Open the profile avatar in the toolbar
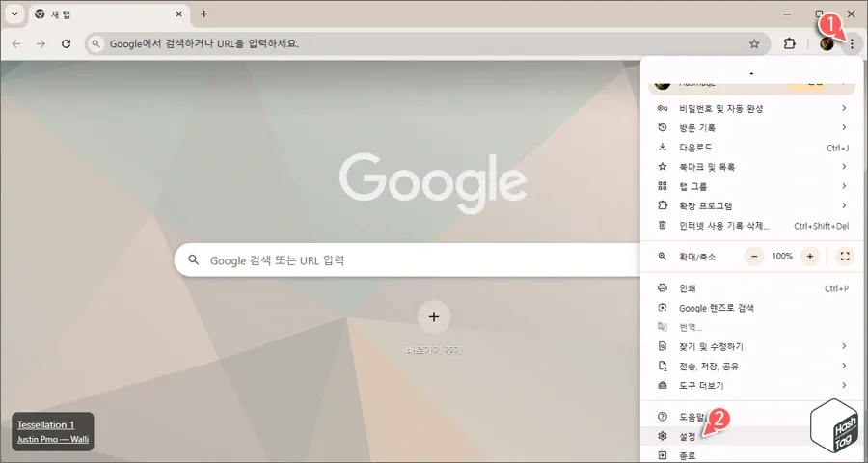868x463 pixels. [827, 43]
